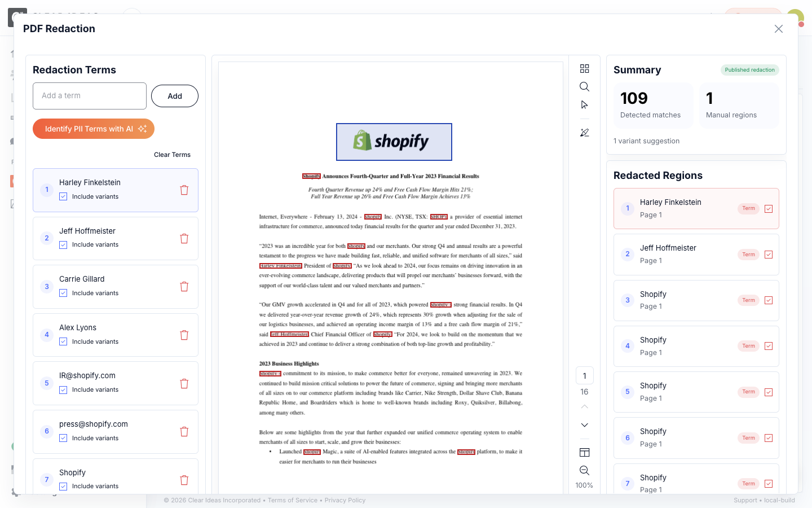Click the current page number box
Viewport: 812px width, 508px height.
pyautogui.click(x=584, y=376)
